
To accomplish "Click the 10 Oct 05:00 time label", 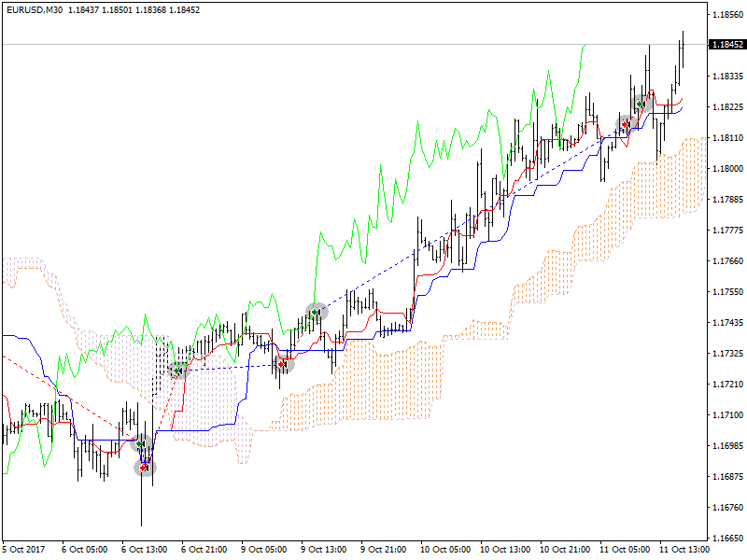I will click(x=447, y=550).
